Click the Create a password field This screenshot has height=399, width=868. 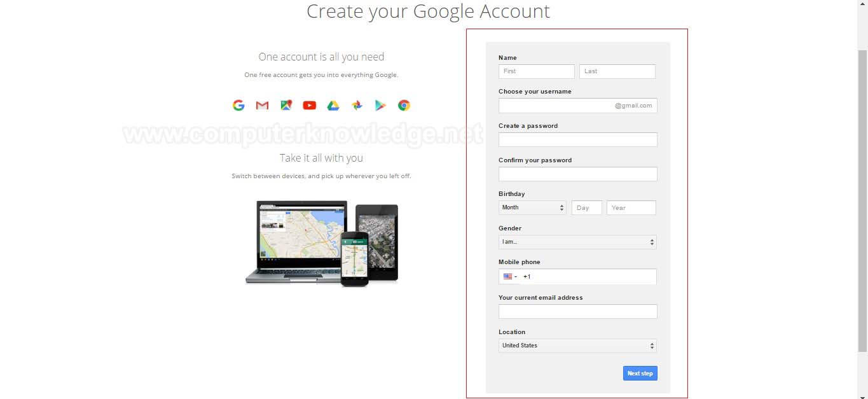coord(577,140)
